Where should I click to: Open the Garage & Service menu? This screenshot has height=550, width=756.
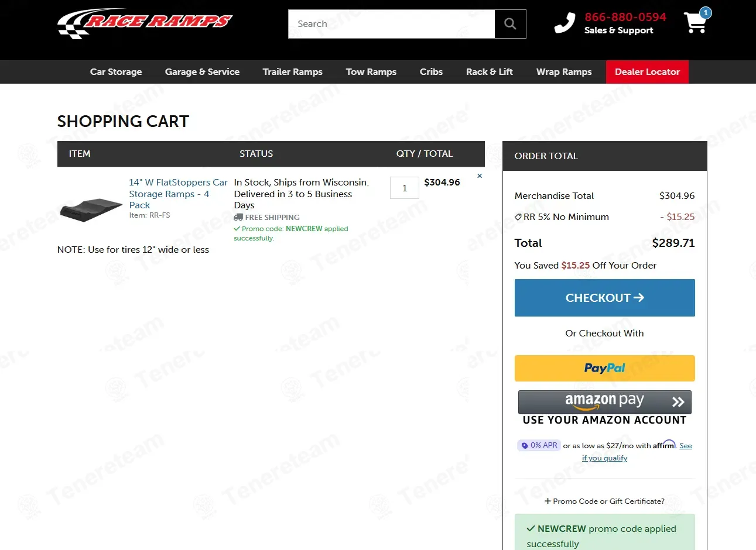(202, 72)
